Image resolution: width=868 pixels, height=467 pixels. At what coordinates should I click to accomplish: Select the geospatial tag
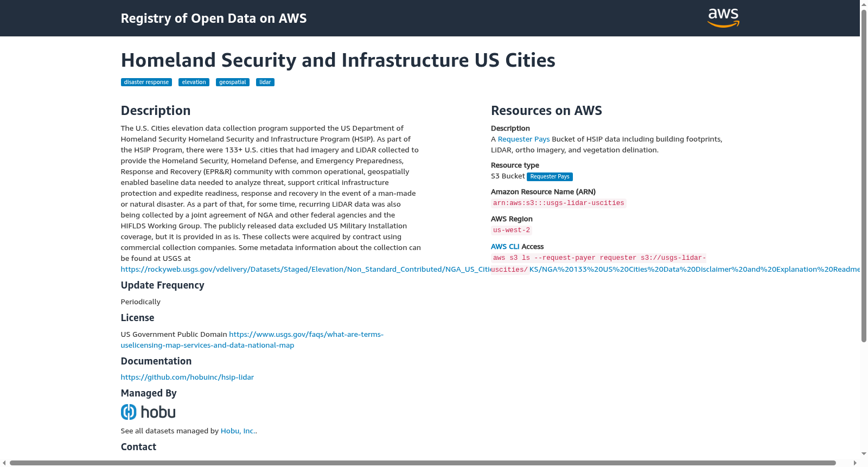coord(233,82)
